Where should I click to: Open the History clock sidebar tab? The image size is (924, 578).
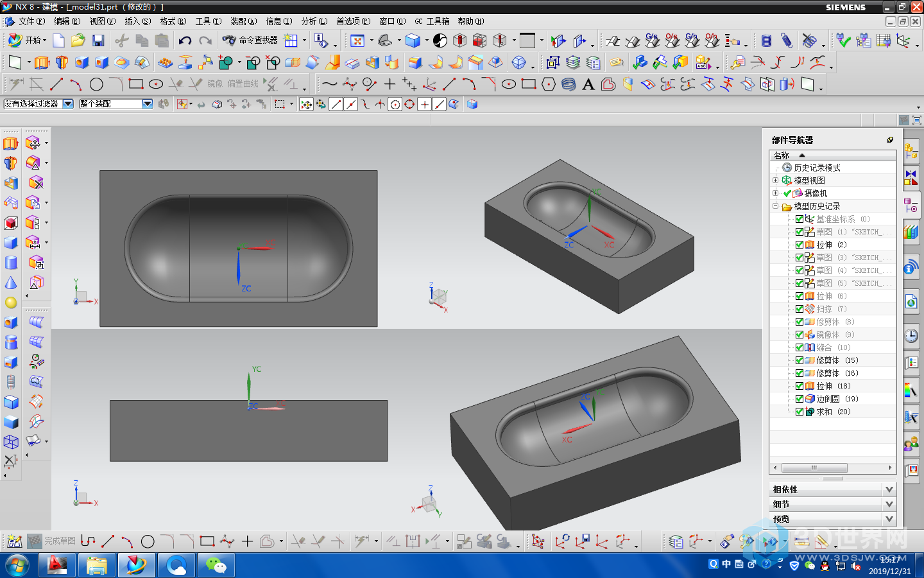pos(911,335)
